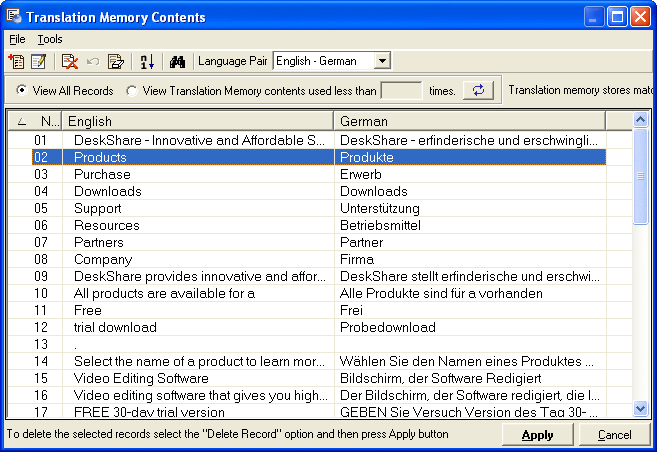Click the German column header

(470, 121)
